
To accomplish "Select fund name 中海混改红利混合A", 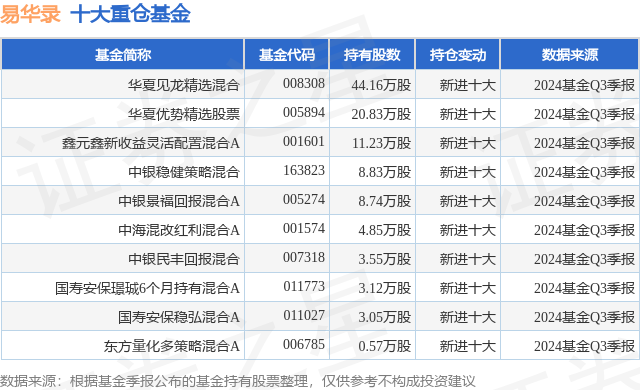I will pyautogui.click(x=179, y=230).
